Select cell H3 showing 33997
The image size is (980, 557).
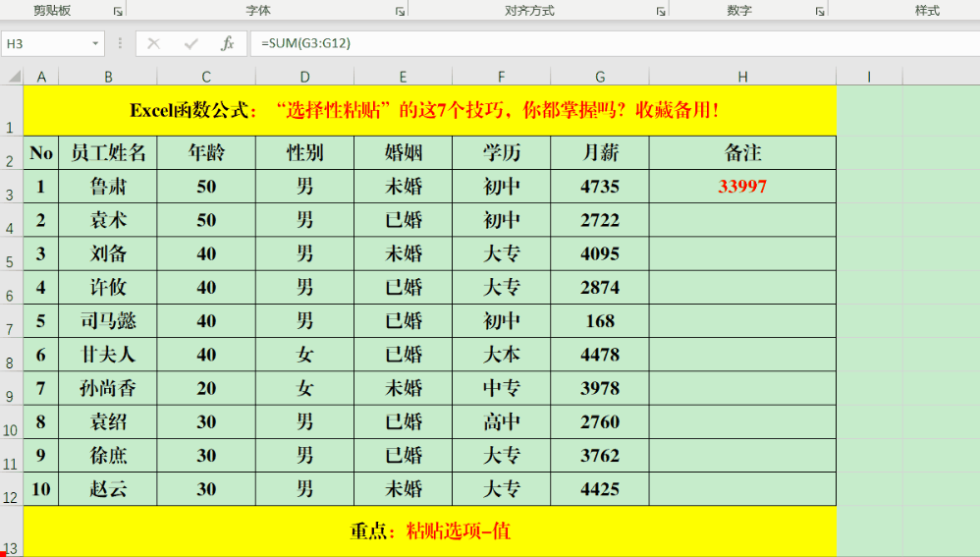coord(742,187)
